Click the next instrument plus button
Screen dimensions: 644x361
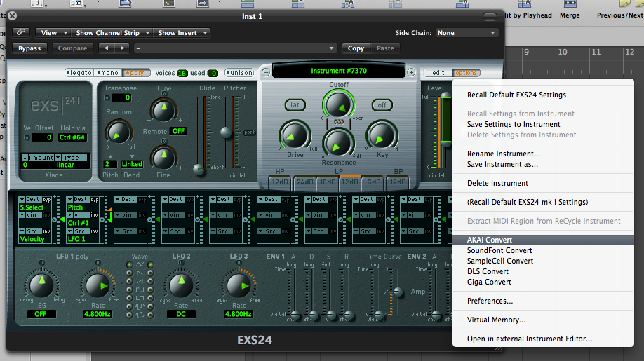[411, 72]
